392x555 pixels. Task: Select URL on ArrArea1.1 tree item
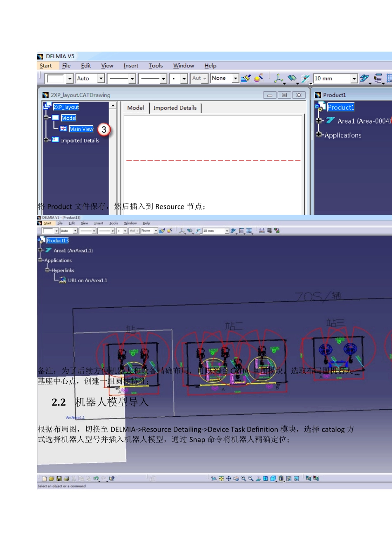[x=87, y=280]
